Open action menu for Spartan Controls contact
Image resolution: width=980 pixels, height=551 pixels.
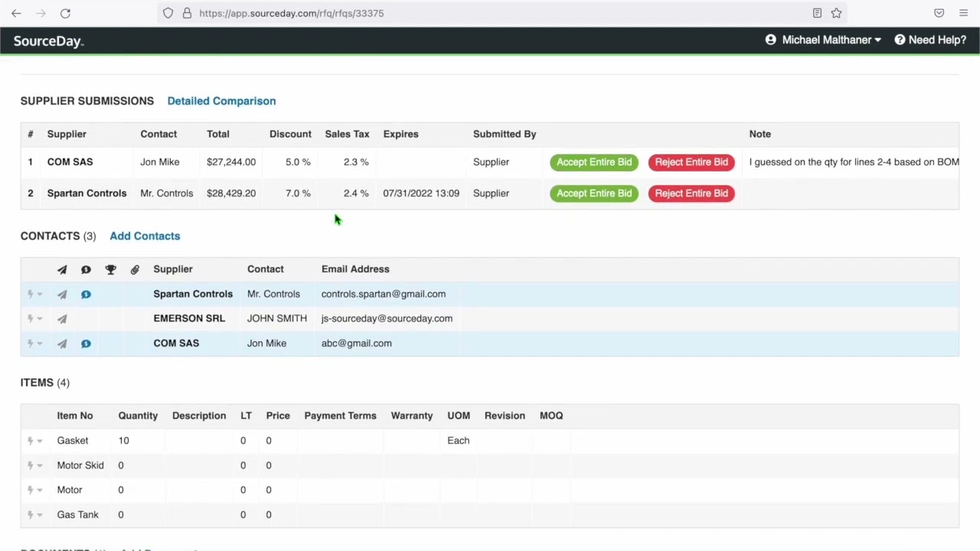34,294
